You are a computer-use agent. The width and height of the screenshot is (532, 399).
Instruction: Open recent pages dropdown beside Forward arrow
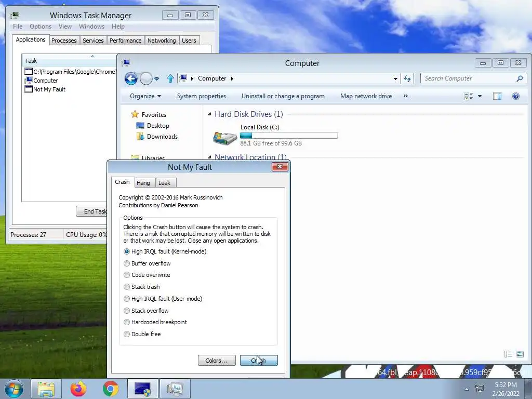(x=157, y=79)
